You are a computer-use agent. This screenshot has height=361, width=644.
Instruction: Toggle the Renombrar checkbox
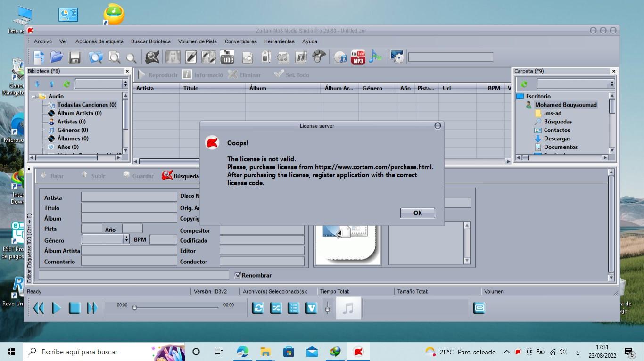pyautogui.click(x=238, y=275)
